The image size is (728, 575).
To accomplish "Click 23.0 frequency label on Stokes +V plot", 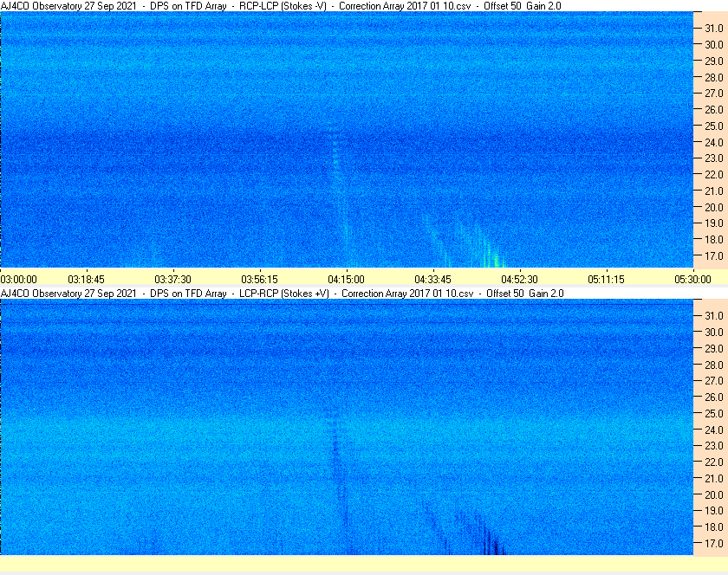I will pos(714,445).
